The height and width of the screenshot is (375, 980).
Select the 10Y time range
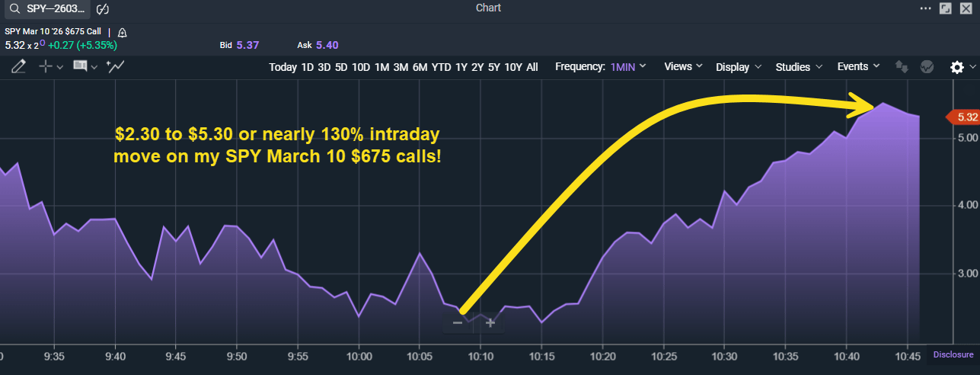[x=513, y=67]
